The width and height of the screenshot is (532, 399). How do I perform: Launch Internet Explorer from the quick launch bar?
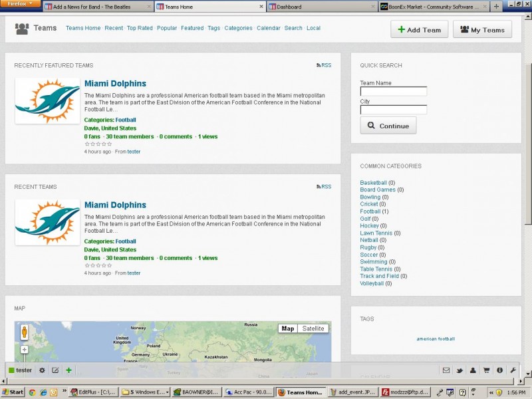[43, 392]
